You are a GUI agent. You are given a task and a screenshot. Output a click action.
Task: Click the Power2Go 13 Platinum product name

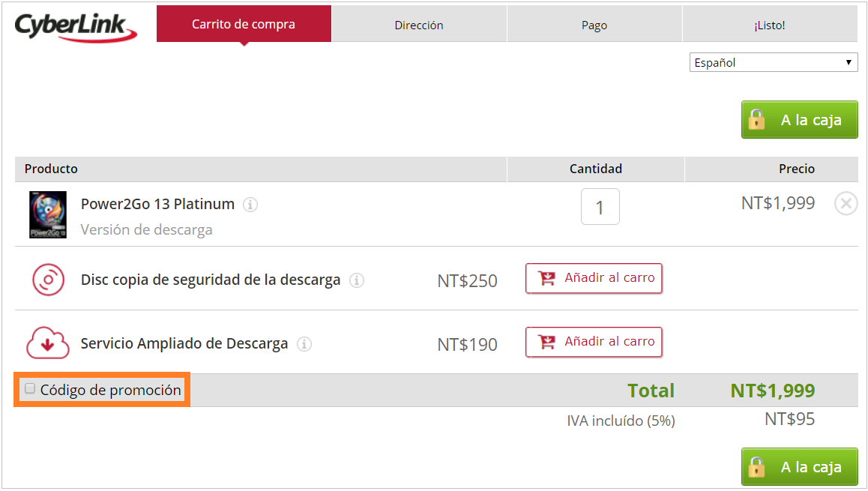tap(157, 204)
